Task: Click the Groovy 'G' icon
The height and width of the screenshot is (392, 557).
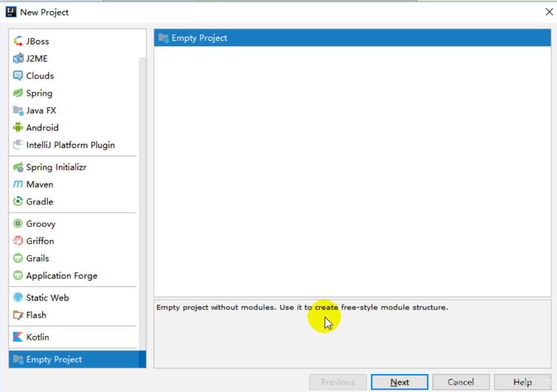Action: coord(18,224)
